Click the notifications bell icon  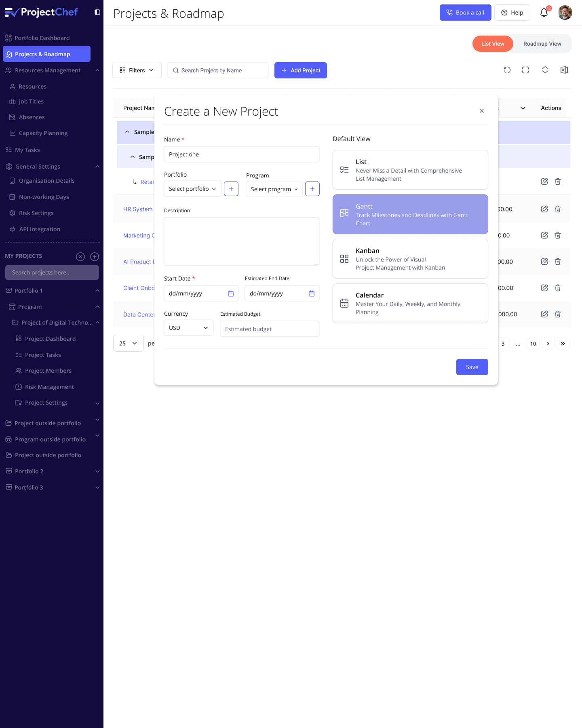tap(544, 13)
